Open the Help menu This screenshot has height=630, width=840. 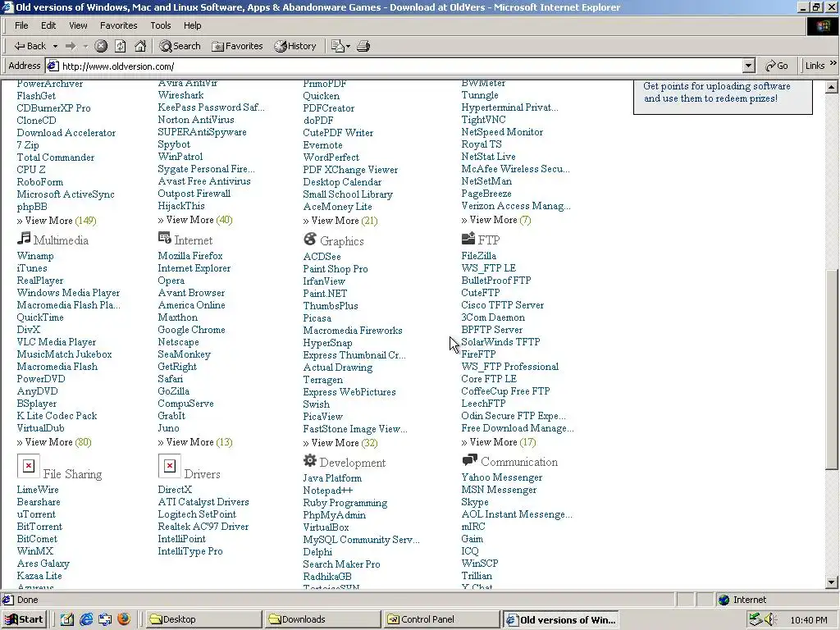[192, 25]
